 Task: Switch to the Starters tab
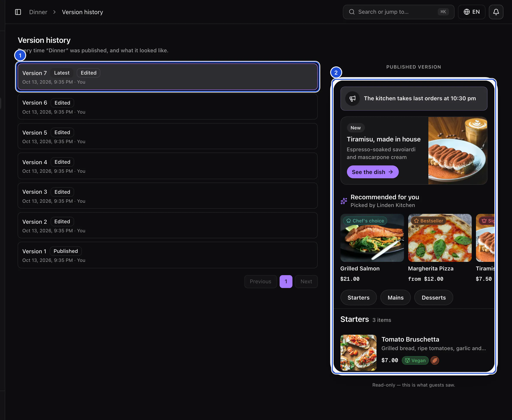[x=358, y=298]
